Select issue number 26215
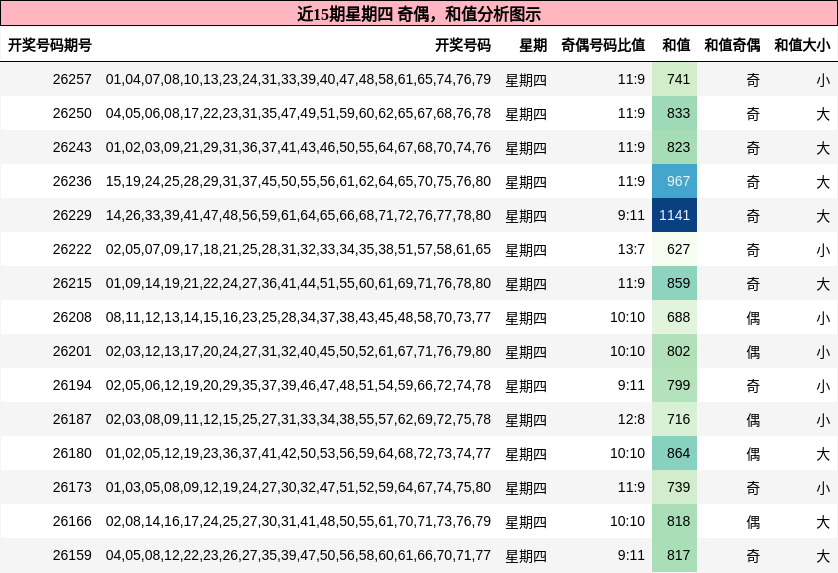Image resolution: width=838 pixels, height=573 pixels. [72, 283]
